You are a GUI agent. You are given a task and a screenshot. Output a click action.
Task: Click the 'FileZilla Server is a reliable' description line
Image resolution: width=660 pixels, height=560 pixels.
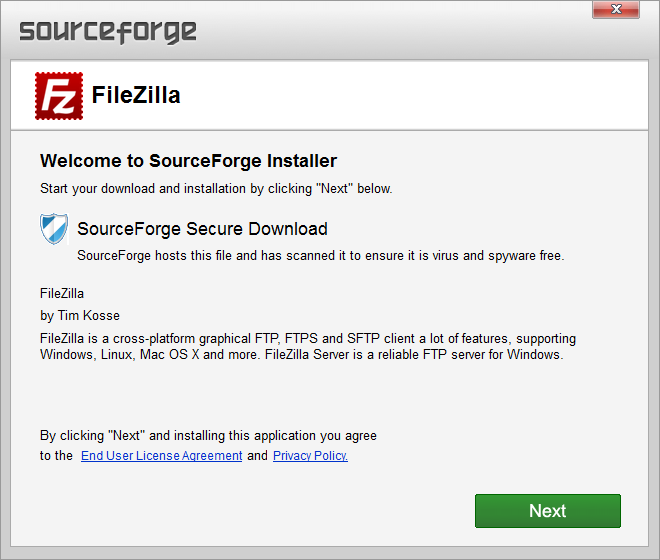pyautogui.click(x=414, y=355)
